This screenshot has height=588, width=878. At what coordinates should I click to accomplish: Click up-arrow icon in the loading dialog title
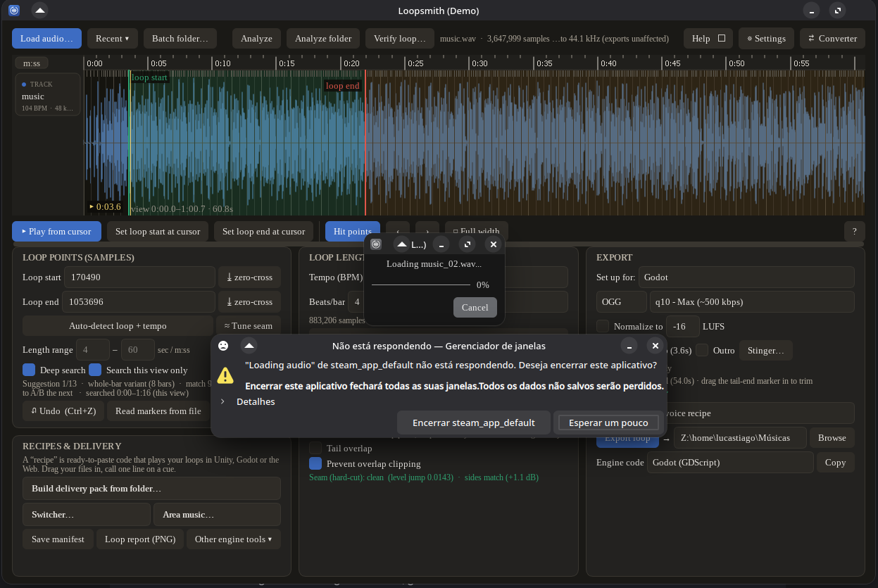click(x=401, y=244)
